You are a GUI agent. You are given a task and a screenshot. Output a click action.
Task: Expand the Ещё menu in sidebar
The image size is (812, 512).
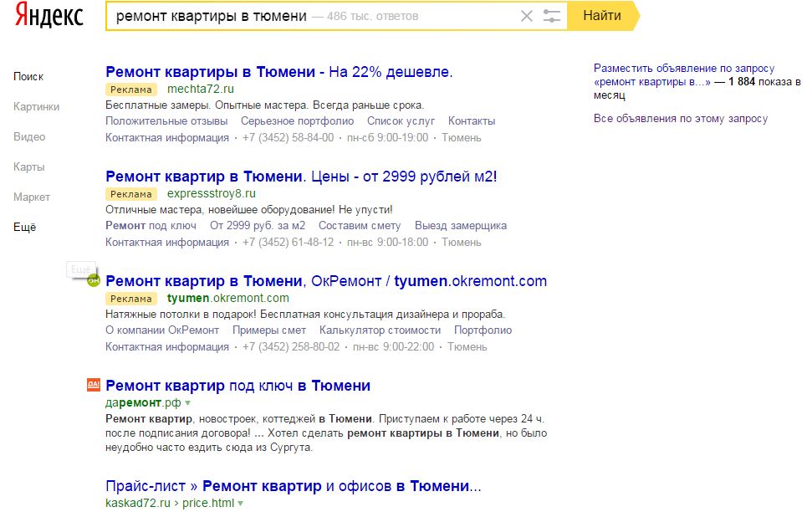[x=25, y=227]
